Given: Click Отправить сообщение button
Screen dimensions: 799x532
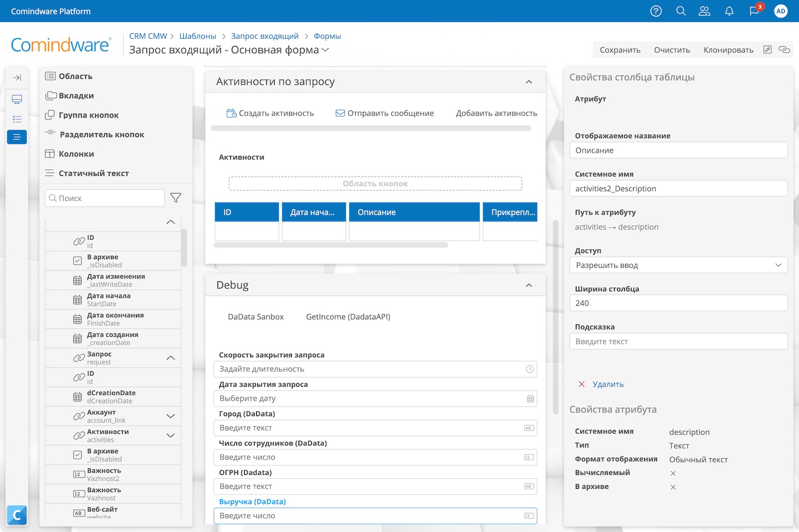Looking at the screenshot, I should 385,113.
